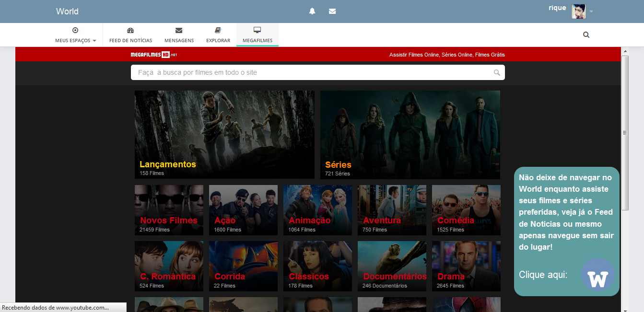Click the rique profile avatar
This screenshot has width=644, height=312.
coord(579,12)
